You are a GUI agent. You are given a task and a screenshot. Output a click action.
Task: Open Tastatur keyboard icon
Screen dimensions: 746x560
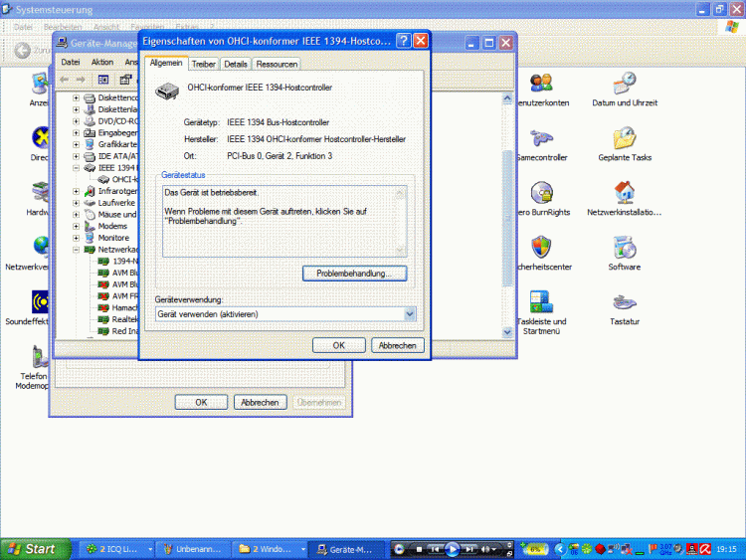(625, 302)
